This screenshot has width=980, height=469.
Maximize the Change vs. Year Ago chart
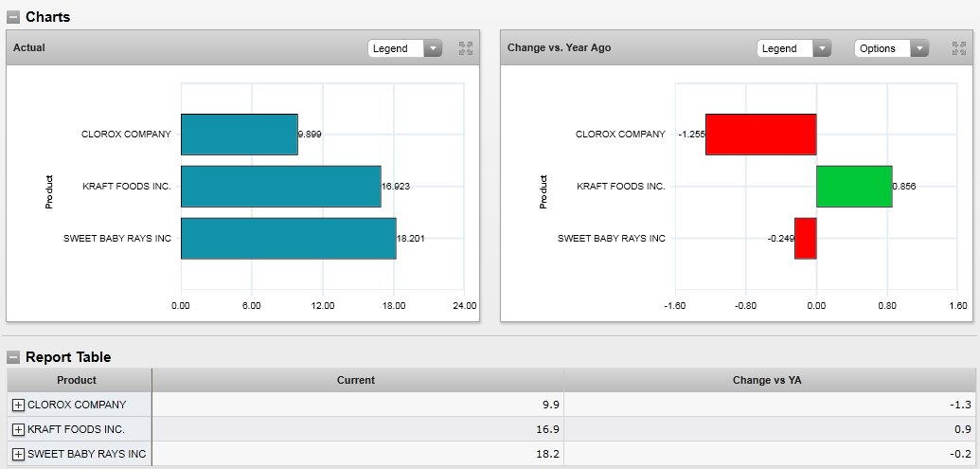(958, 48)
